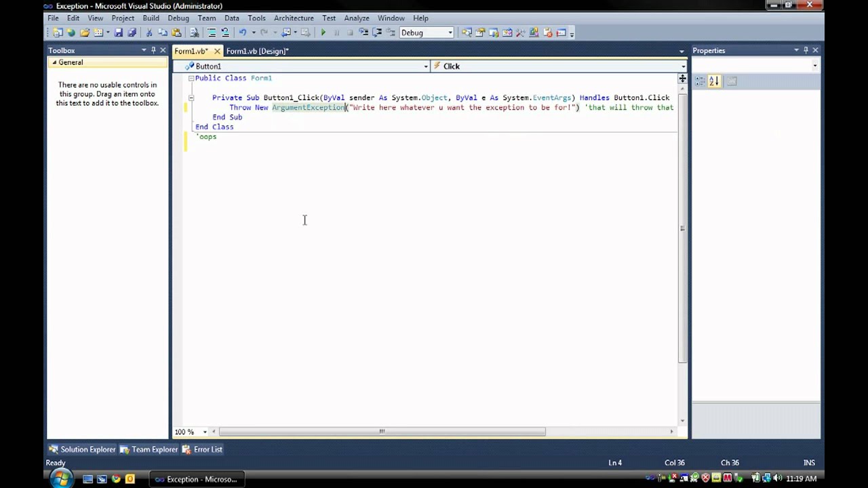Image resolution: width=868 pixels, height=488 pixels.
Task: Click the 'oops comment line
Action: (x=206, y=136)
